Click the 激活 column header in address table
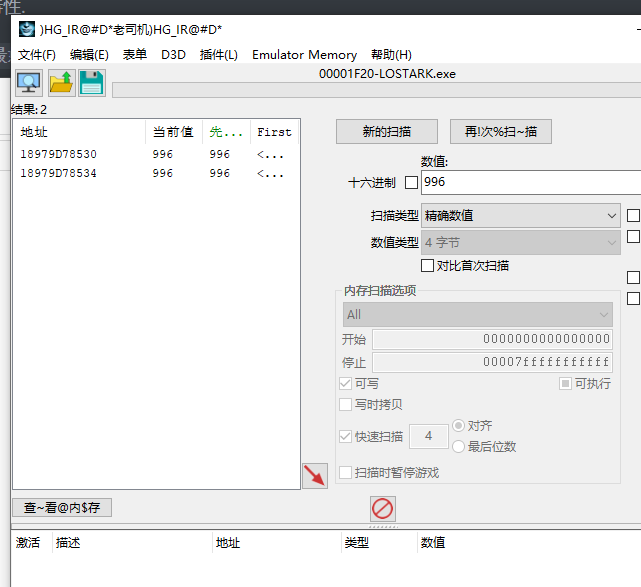 point(28,543)
